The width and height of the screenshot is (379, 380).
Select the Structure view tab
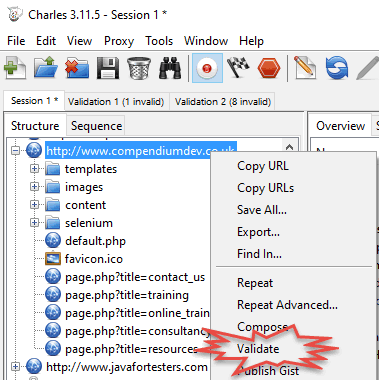pyautogui.click(x=35, y=126)
